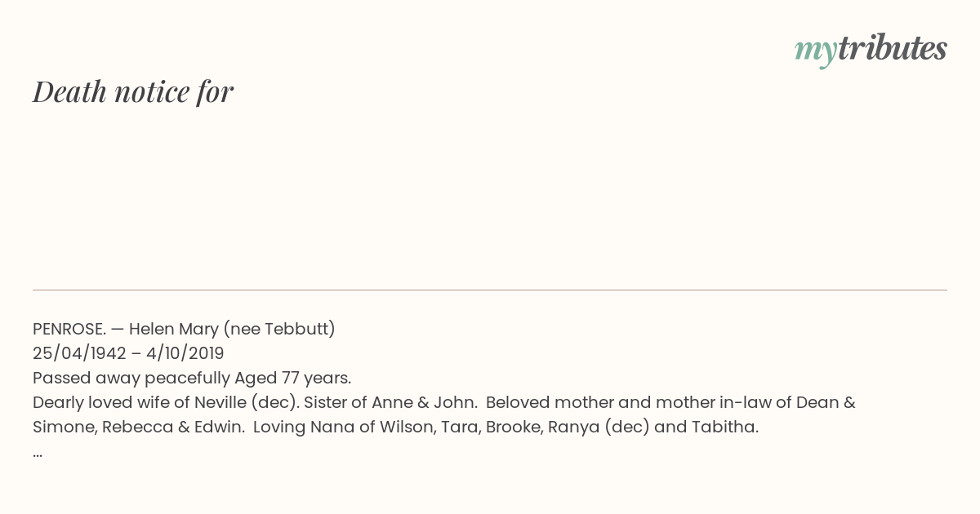Click the death date 4/10/2019
The height and width of the screenshot is (514, 980).
[x=185, y=353]
